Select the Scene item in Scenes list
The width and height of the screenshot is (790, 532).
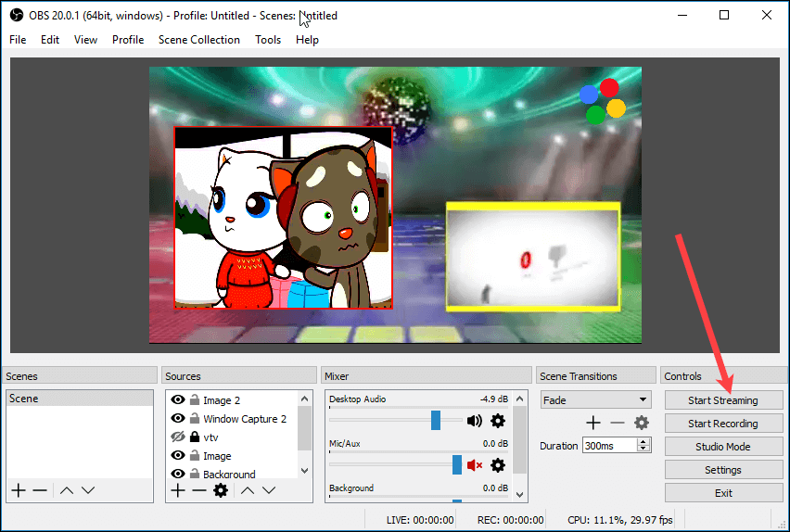tap(80, 398)
